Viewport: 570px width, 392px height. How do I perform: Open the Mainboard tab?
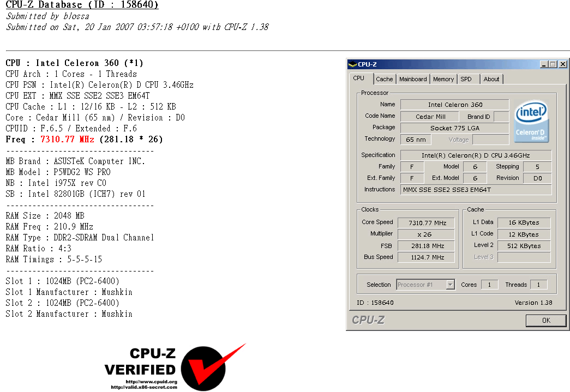click(413, 79)
